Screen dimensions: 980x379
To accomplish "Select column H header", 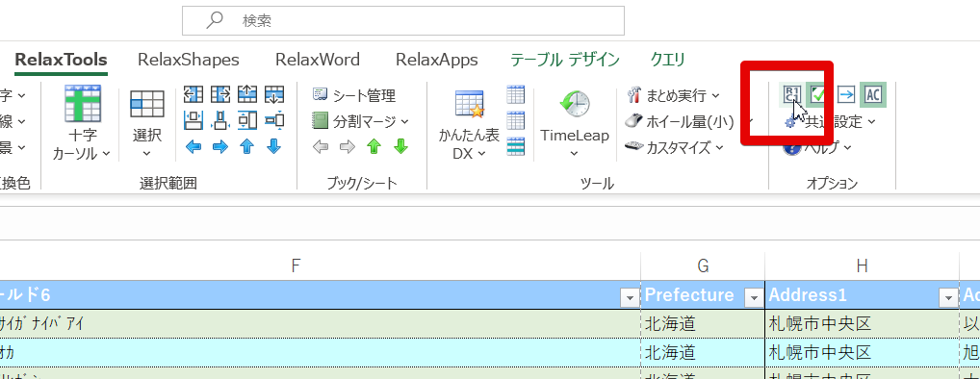I will point(862,266).
